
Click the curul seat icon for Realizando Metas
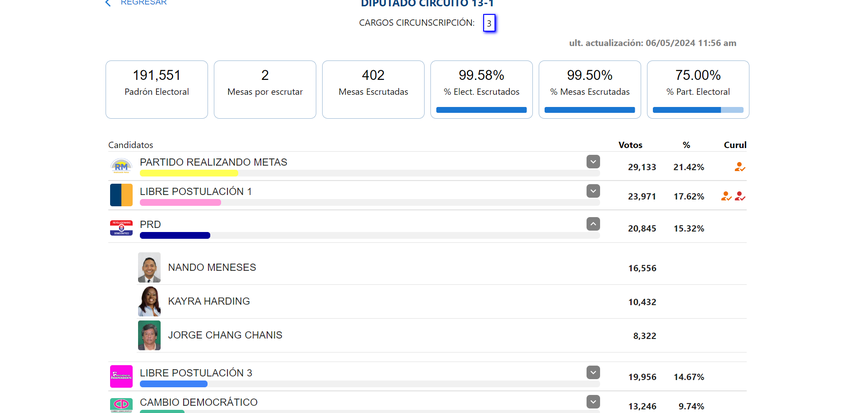(x=739, y=167)
